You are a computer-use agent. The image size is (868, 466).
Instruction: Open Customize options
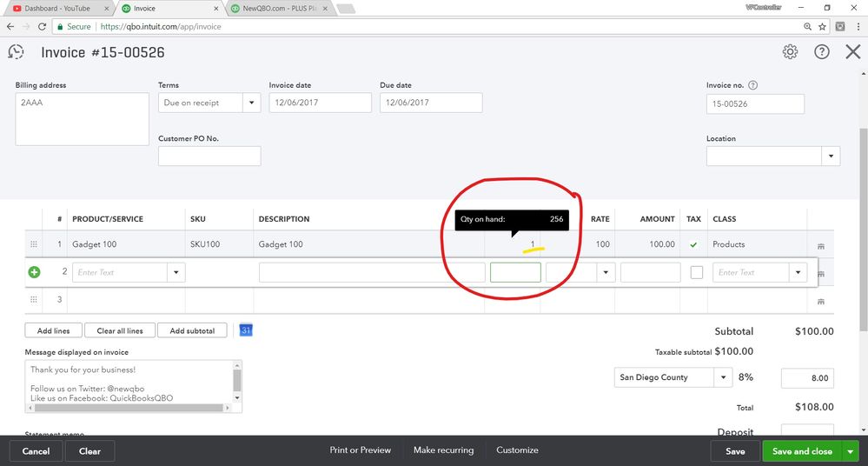(x=517, y=450)
